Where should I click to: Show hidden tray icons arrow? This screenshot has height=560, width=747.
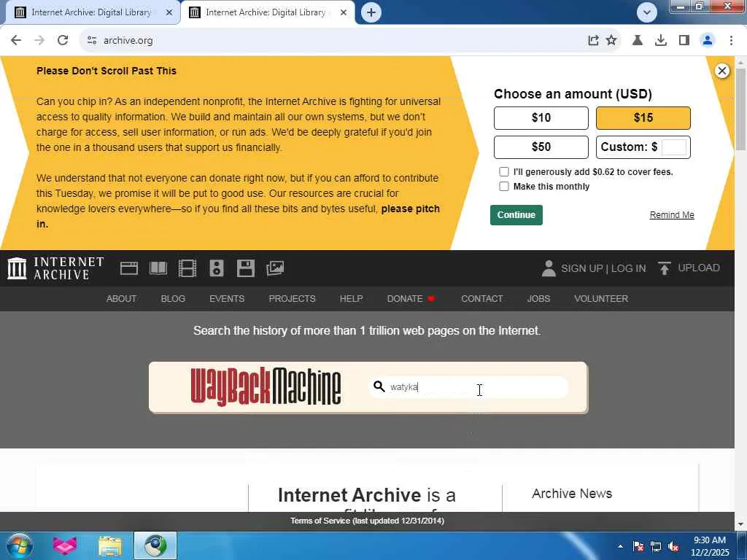click(620, 546)
